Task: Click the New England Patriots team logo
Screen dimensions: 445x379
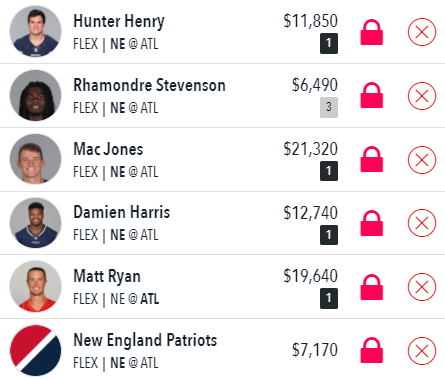Action: (36, 350)
